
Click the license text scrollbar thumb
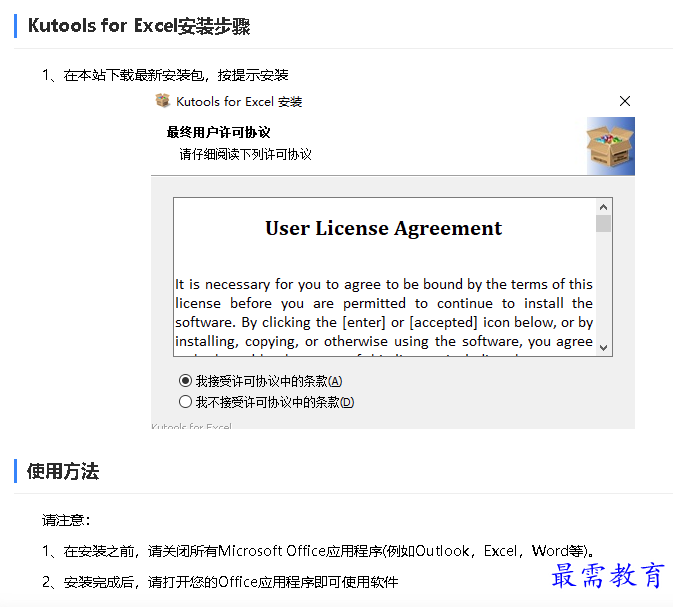click(x=603, y=224)
